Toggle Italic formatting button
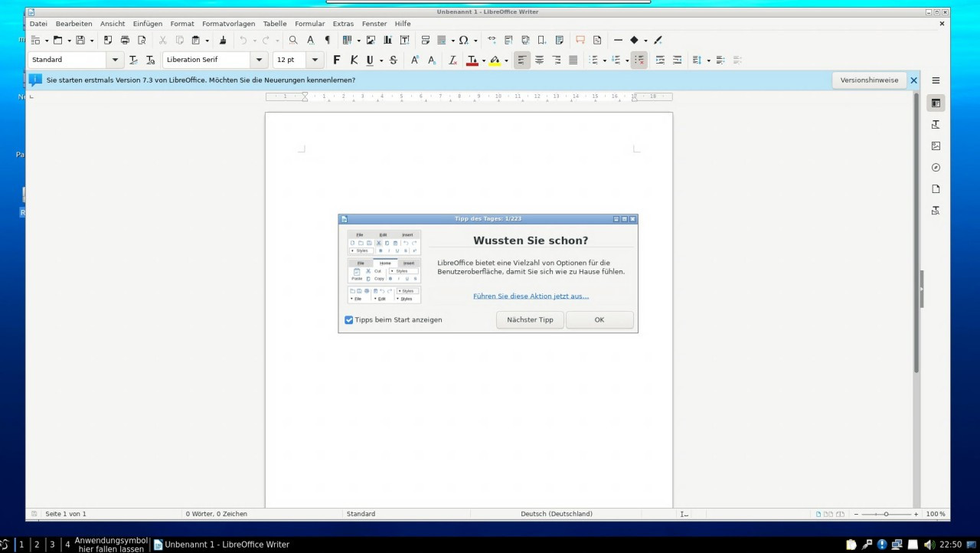The width and height of the screenshot is (980, 553). click(354, 60)
